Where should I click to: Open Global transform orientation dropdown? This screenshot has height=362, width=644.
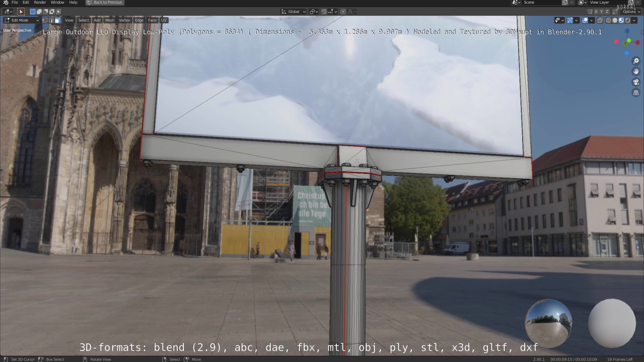(293, 12)
